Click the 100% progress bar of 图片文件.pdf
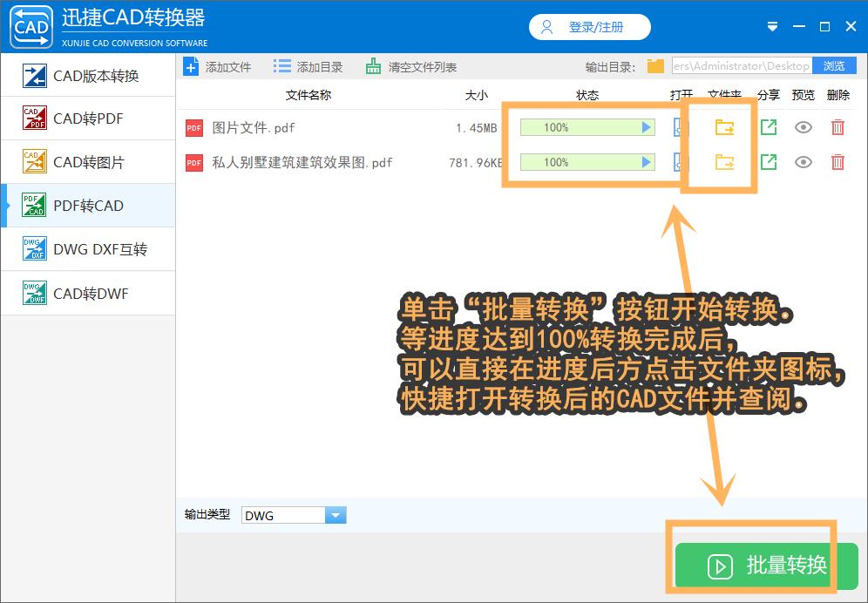 [x=587, y=127]
